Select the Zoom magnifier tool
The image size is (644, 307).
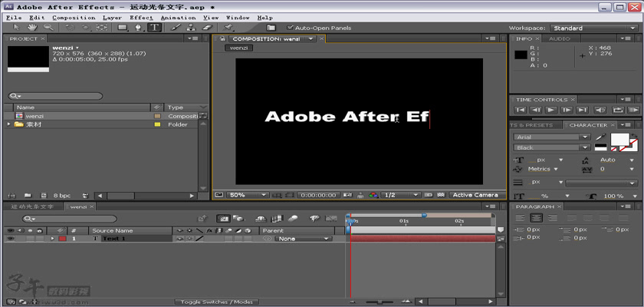(x=48, y=28)
